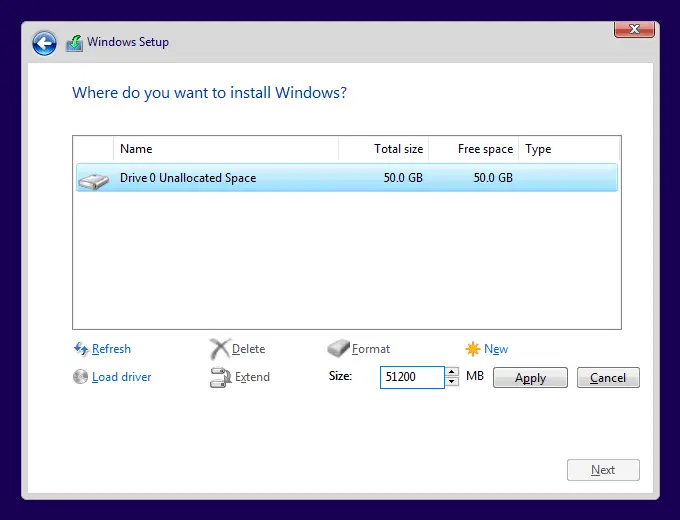Close the Windows Setup window
This screenshot has height=520, width=680.
point(634,29)
